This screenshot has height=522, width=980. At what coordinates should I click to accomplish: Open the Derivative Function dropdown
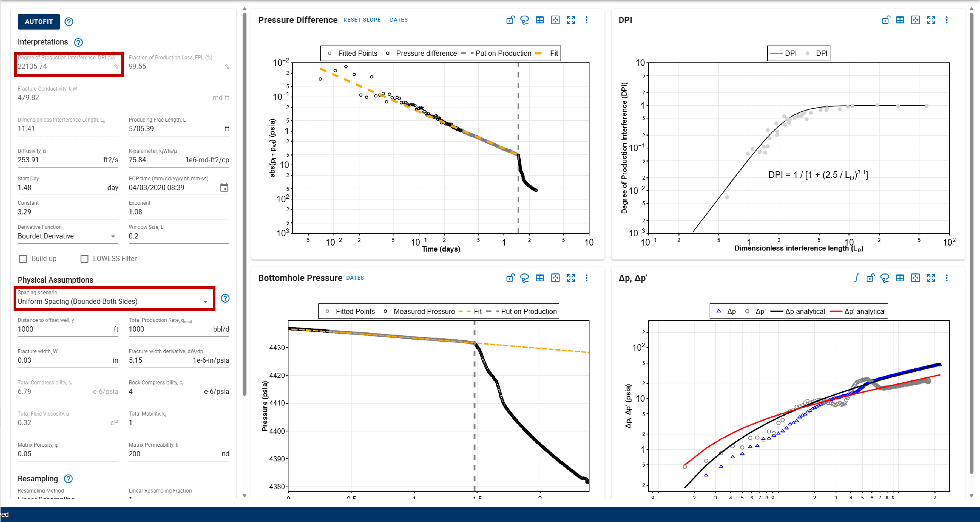click(68, 236)
